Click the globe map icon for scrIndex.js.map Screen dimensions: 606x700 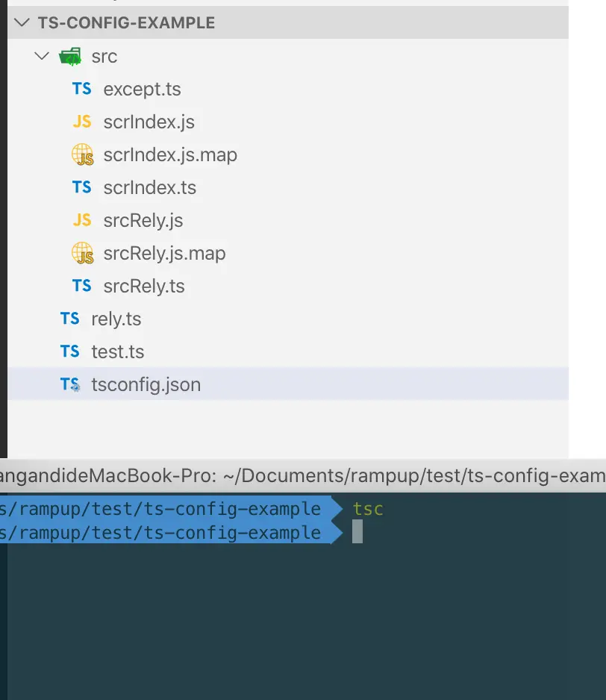tap(83, 154)
